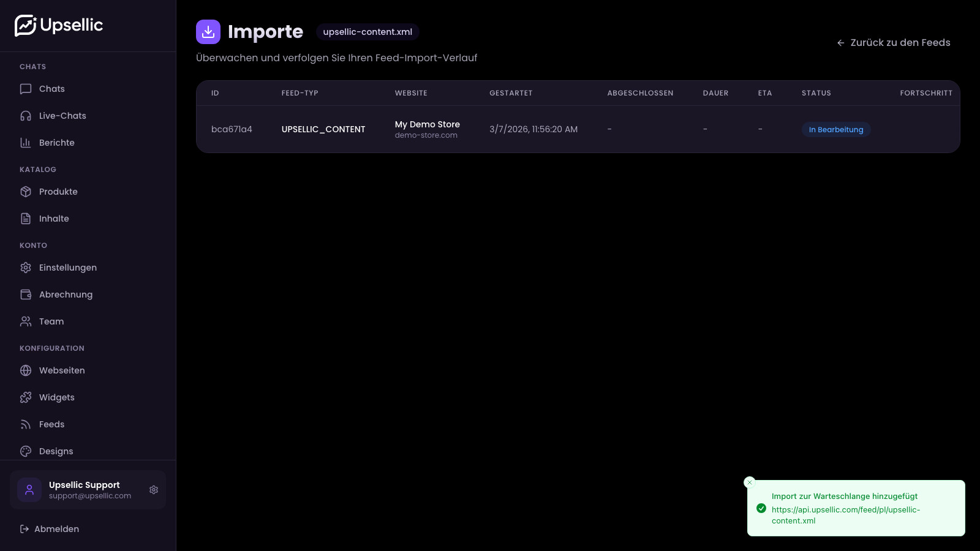Open Abrechnung from the Konto section
The image size is (980, 551).
(x=66, y=294)
